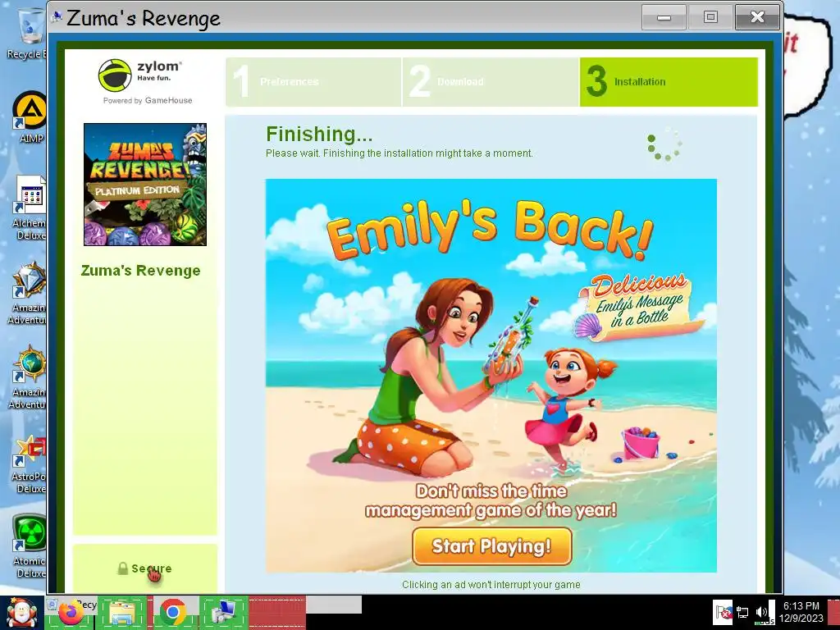The image size is (840, 630).
Task: Click the spinning loading indicator
Action: click(x=664, y=144)
